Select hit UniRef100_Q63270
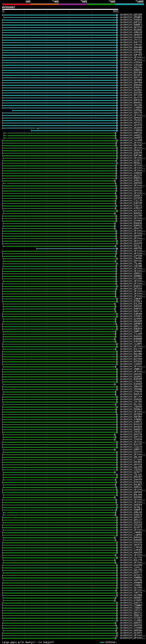The width and height of the screenshot is (146, 644). pyautogui.click(x=131, y=175)
